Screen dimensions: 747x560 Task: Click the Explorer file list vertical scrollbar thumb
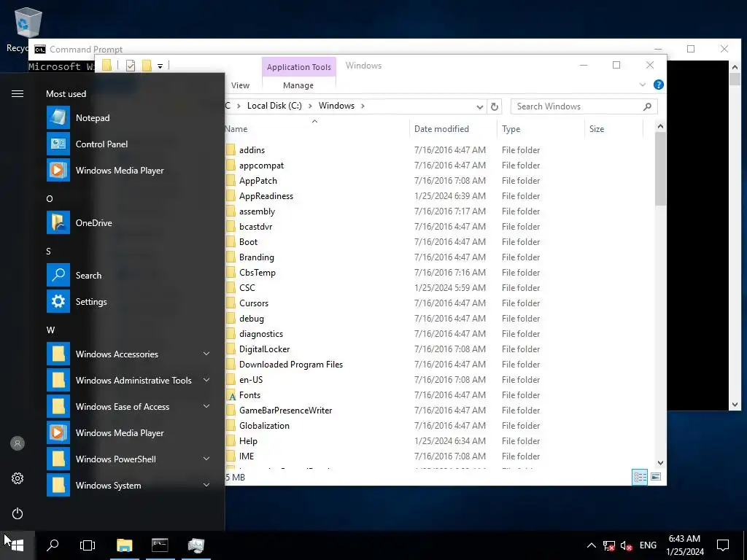coord(660,169)
